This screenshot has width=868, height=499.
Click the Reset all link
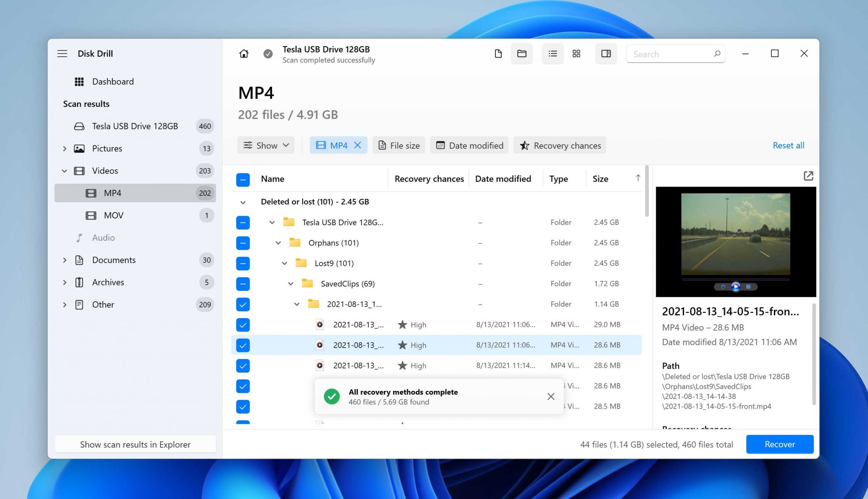pyautogui.click(x=788, y=145)
